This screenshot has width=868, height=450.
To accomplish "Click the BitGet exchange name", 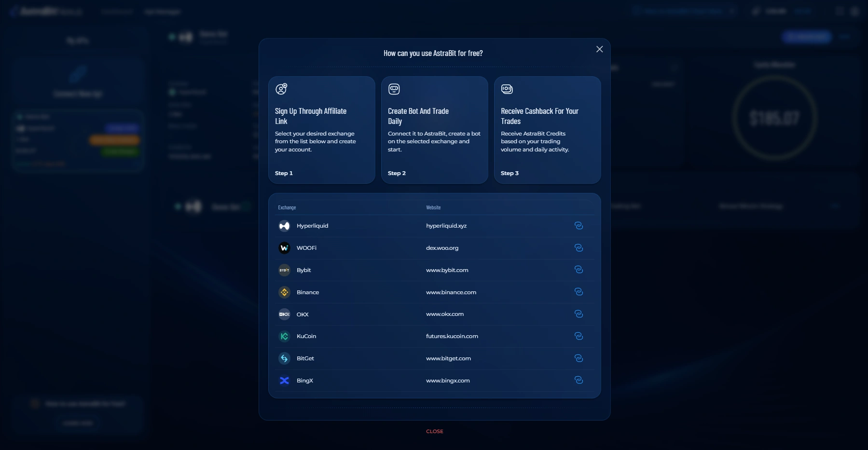I will 305,358.
